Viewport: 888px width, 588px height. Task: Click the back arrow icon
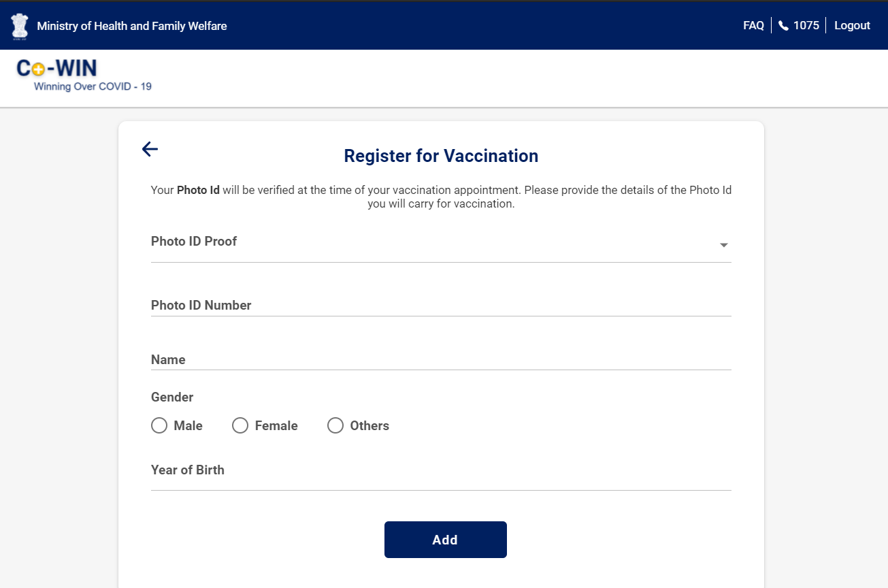point(150,149)
